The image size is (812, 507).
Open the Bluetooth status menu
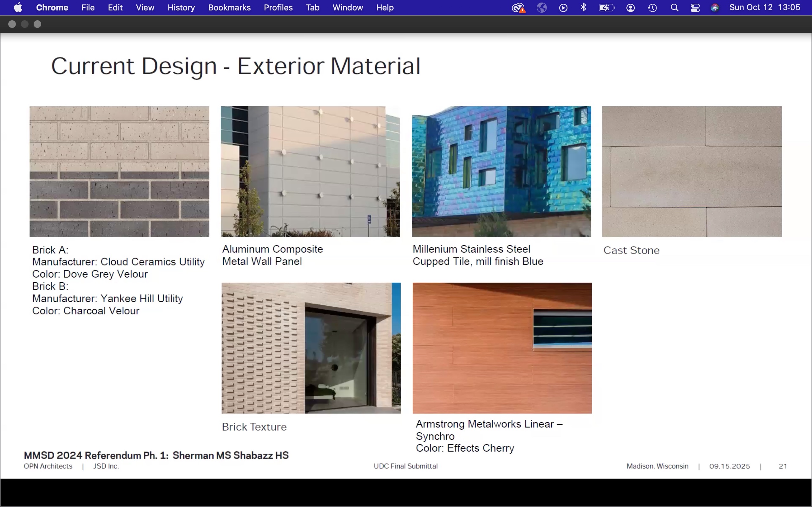(584, 7)
